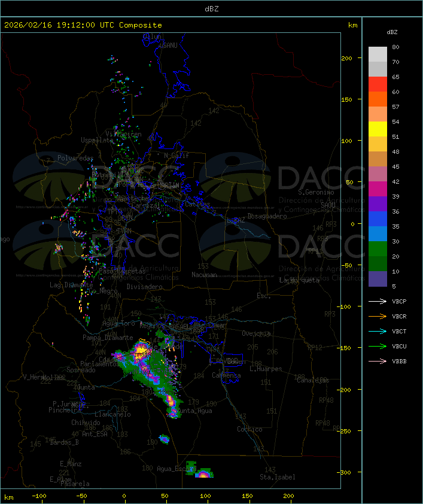Click the 2026/02/16 19:12:00 UTC Composite timestamp
The width and height of the screenshot is (423, 504).
click(x=83, y=25)
